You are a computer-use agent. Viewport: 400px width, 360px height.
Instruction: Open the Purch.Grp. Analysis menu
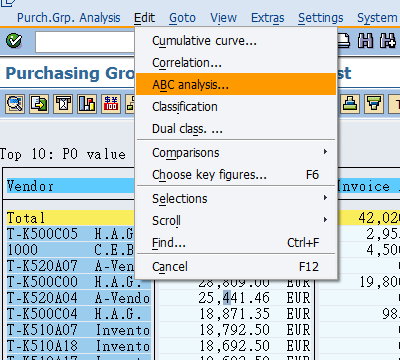69,18
